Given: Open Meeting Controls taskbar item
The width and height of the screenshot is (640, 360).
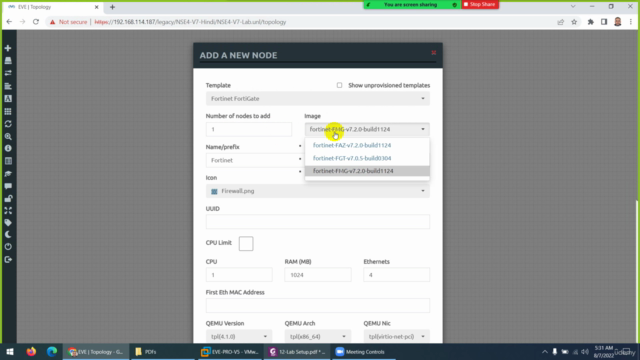Looking at the screenshot, I should (364, 351).
